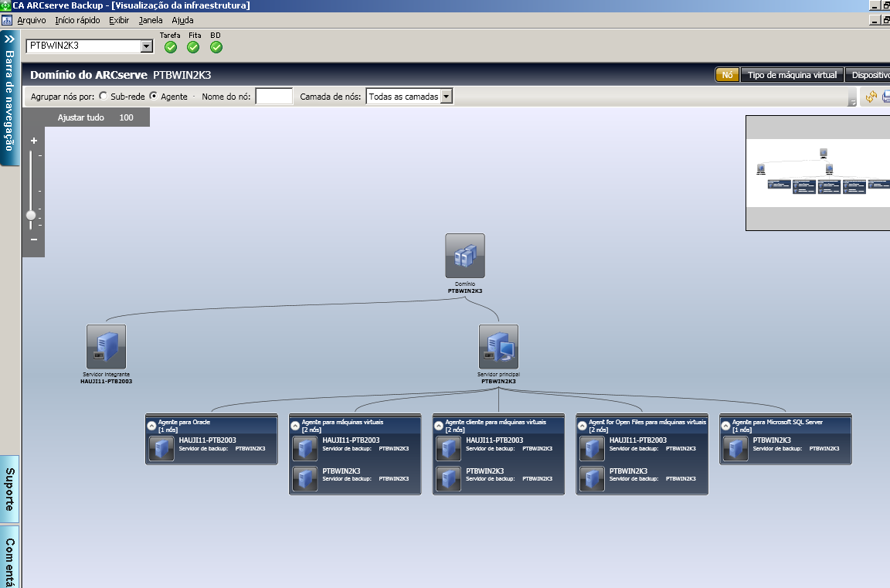Switch to the Nó view tab
The width and height of the screenshot is (890, 588).
727,75
